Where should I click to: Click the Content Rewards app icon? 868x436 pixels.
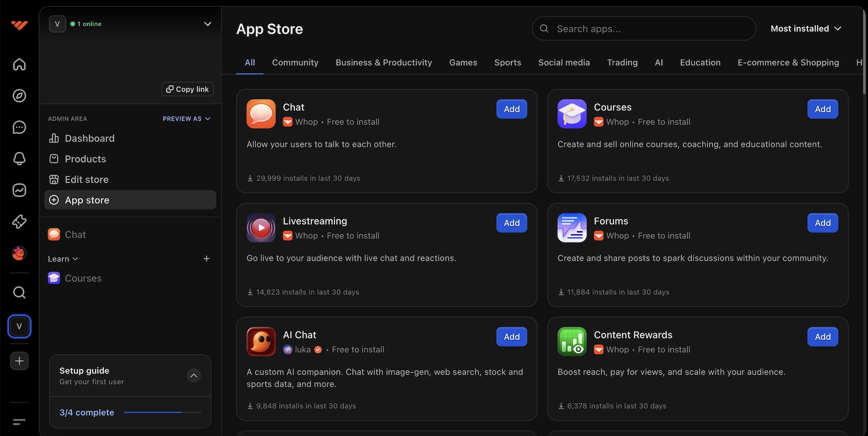[x=572, y=341]
